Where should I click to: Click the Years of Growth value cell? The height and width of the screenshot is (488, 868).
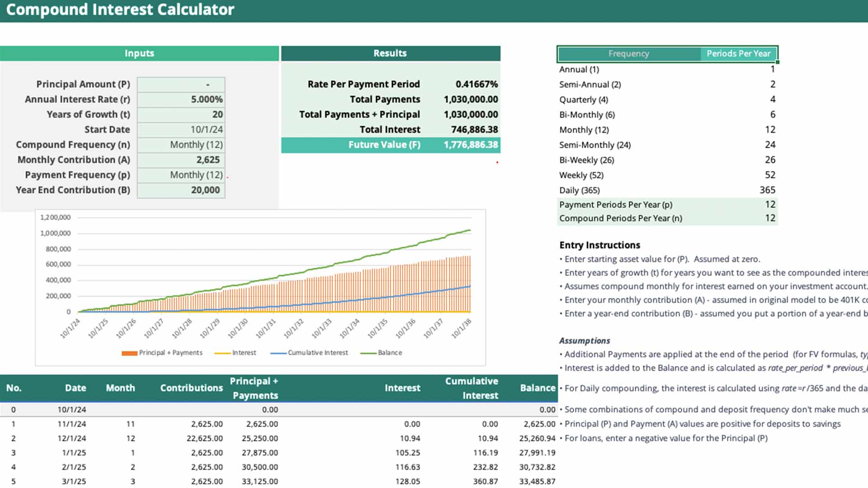181,115
